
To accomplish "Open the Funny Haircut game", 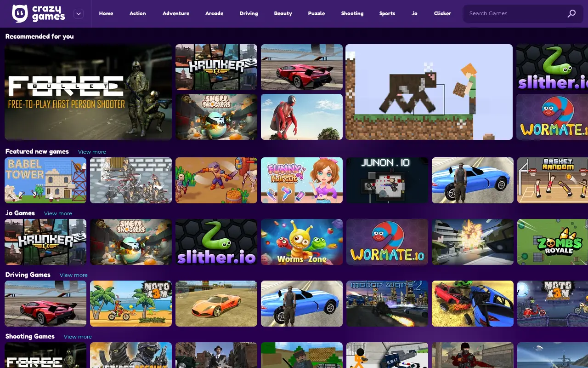I will tap(302, 180).
